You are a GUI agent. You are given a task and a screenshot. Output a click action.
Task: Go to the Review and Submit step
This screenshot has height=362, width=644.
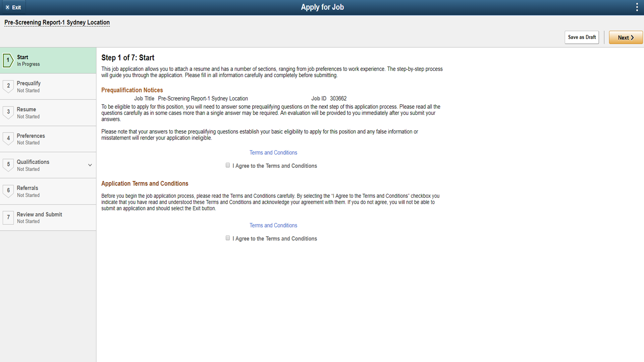click(39, 215)
